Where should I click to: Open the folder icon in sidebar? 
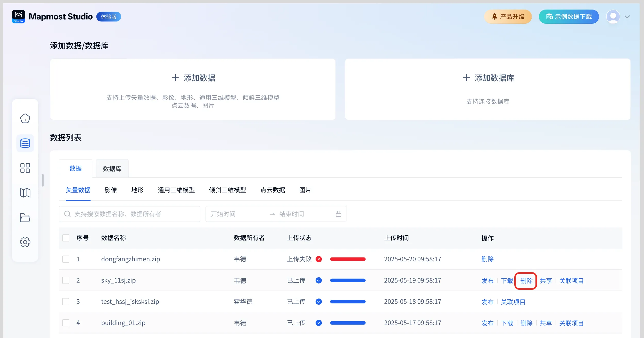pos(25,218)
